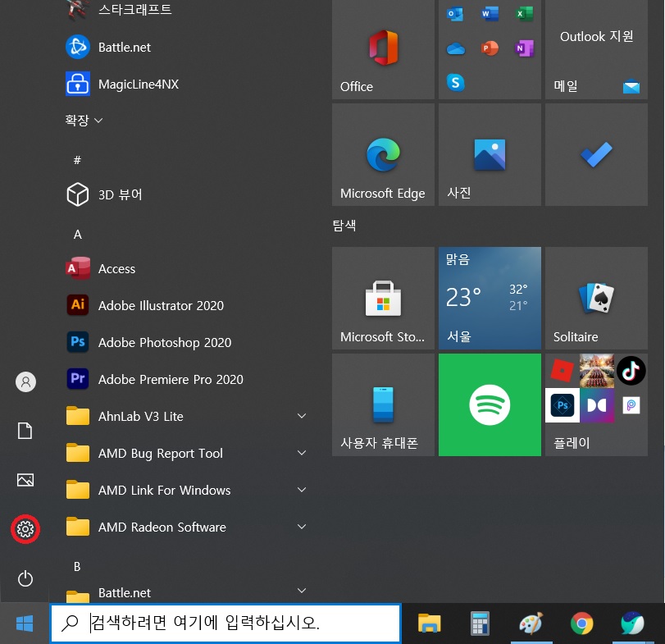Open the Microsoft Store tile

(383, 299)
